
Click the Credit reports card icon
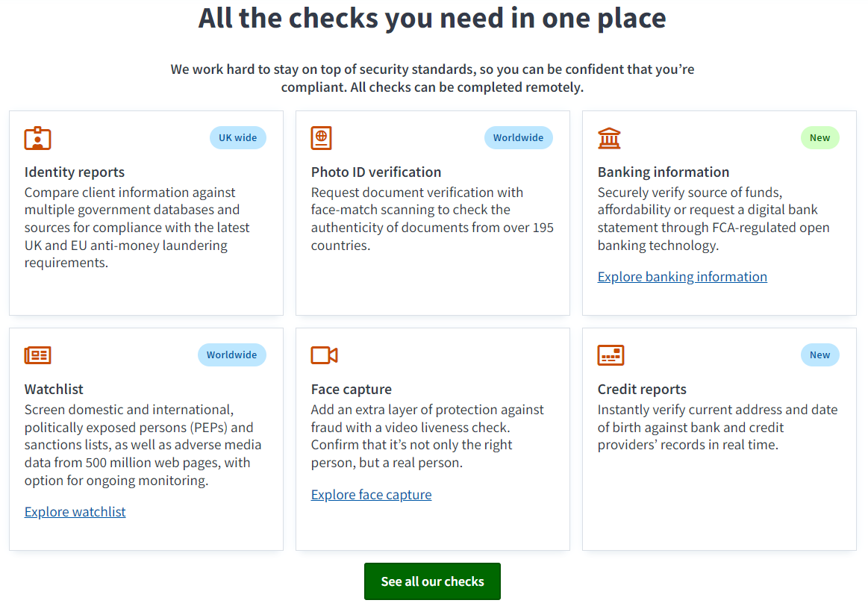611,355
